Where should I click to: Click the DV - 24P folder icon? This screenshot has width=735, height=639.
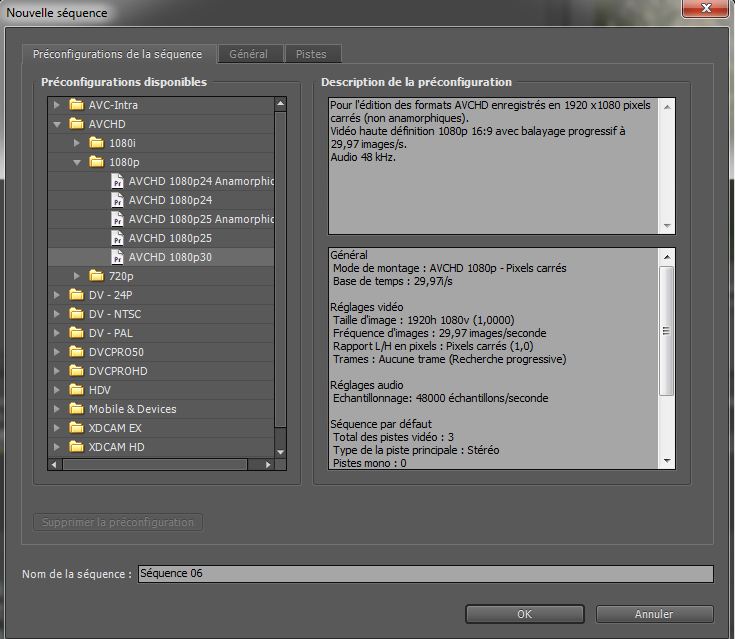pyautogui.click(x=76, y=295)
